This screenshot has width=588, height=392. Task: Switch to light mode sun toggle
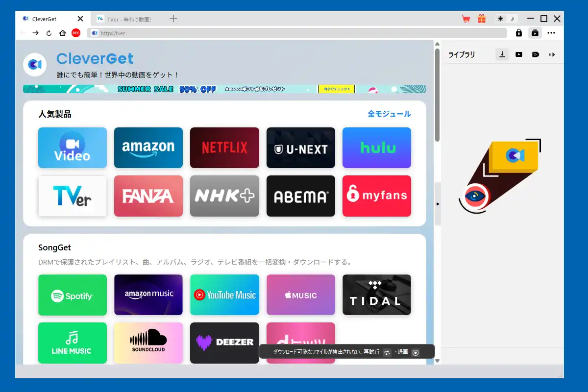coord(500,19)
